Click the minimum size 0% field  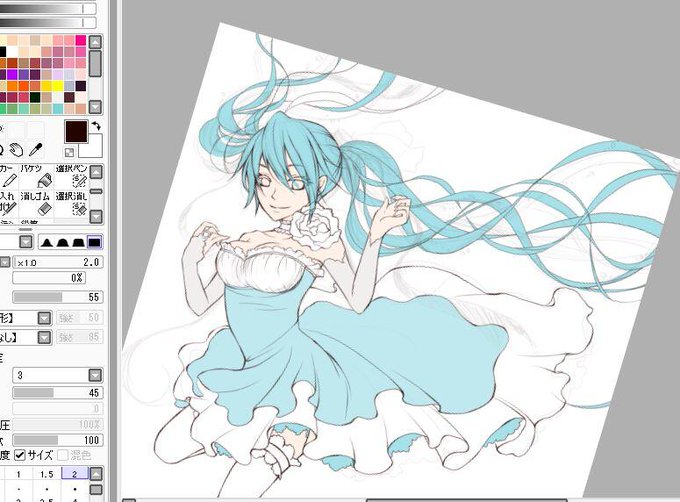[x=49, y=278]
